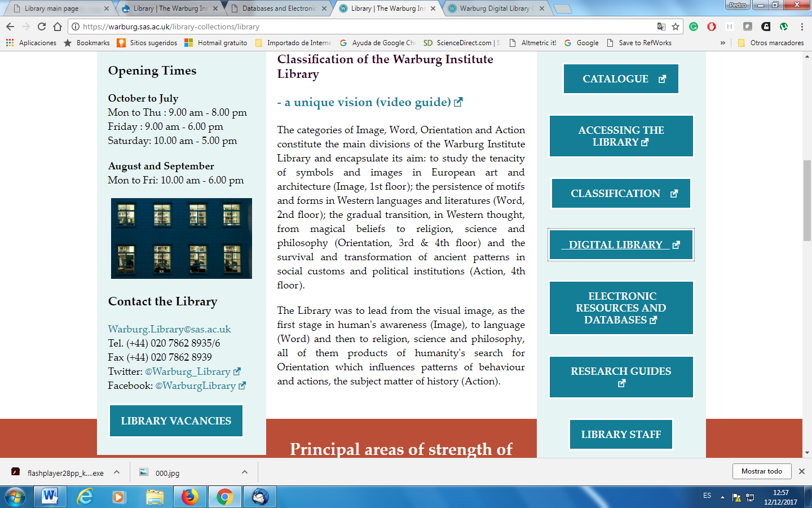Close the downloads bar

pos(802,471)
